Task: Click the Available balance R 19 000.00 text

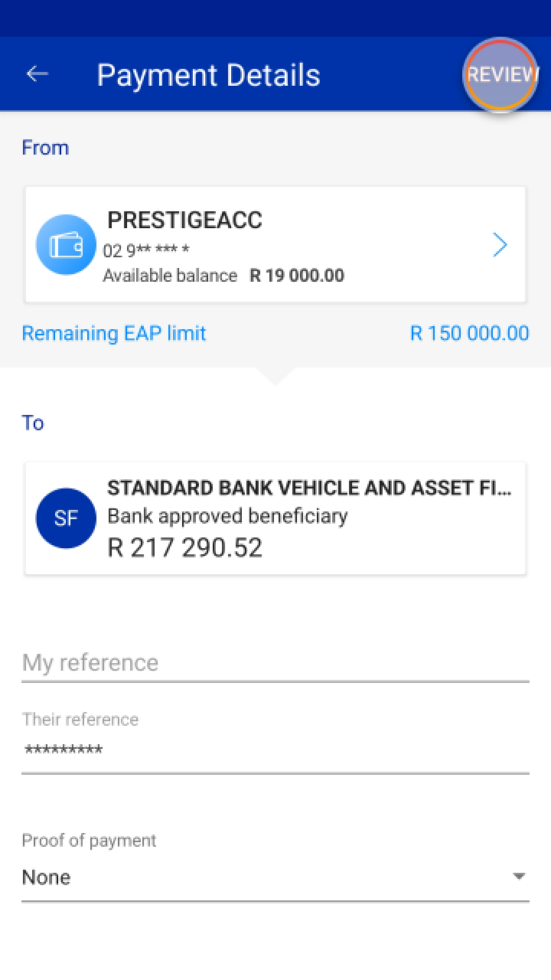Action: click(x=223, y=276)
